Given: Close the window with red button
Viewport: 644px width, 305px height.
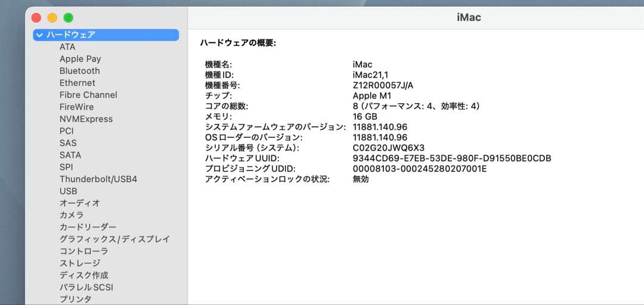Looking at the screenshot, I should 36,18.
